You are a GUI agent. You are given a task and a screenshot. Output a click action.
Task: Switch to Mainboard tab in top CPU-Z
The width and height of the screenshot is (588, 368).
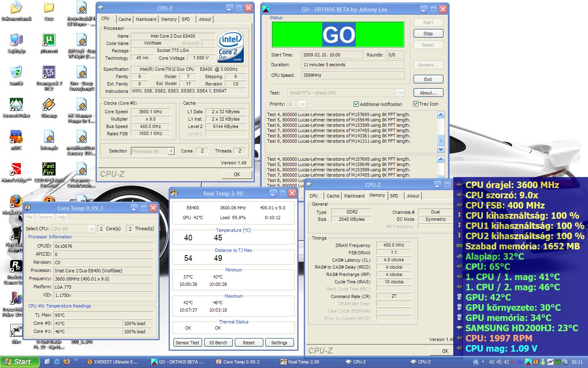[146, 19]
